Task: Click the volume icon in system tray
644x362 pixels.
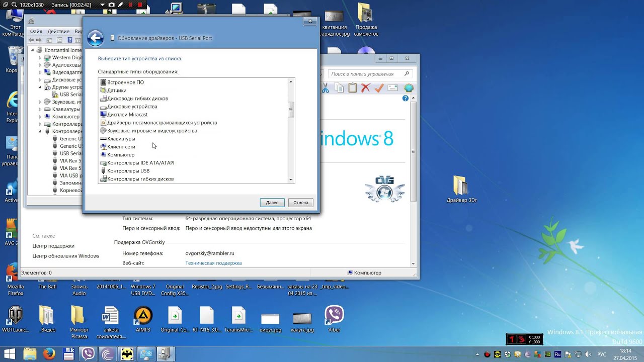Action: point(588,354)
